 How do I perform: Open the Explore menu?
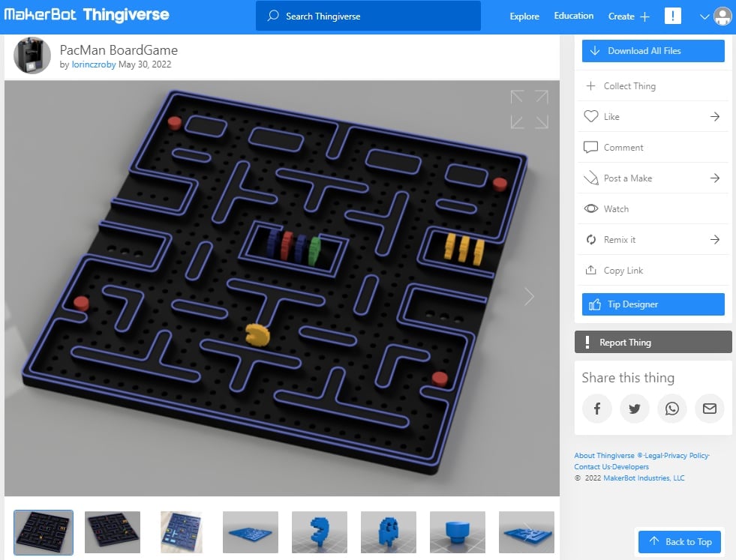[524, 16]
